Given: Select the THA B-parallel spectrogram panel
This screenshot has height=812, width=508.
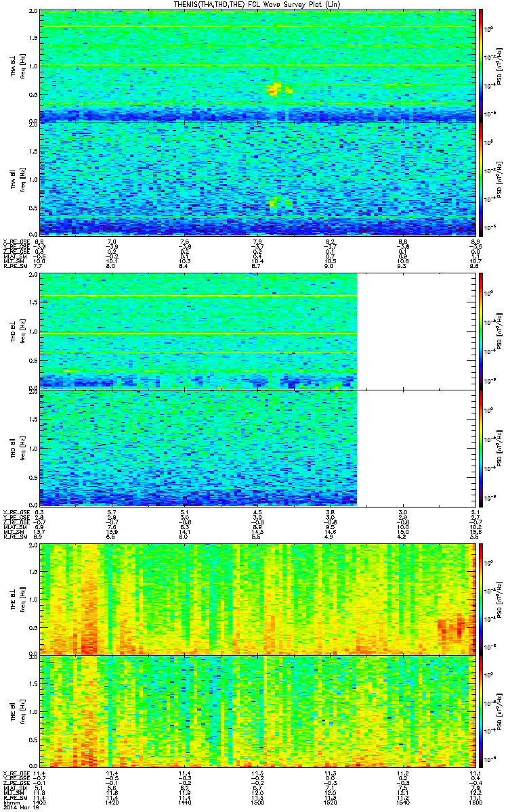Looking at the screenshot, I should click(257, 179).
